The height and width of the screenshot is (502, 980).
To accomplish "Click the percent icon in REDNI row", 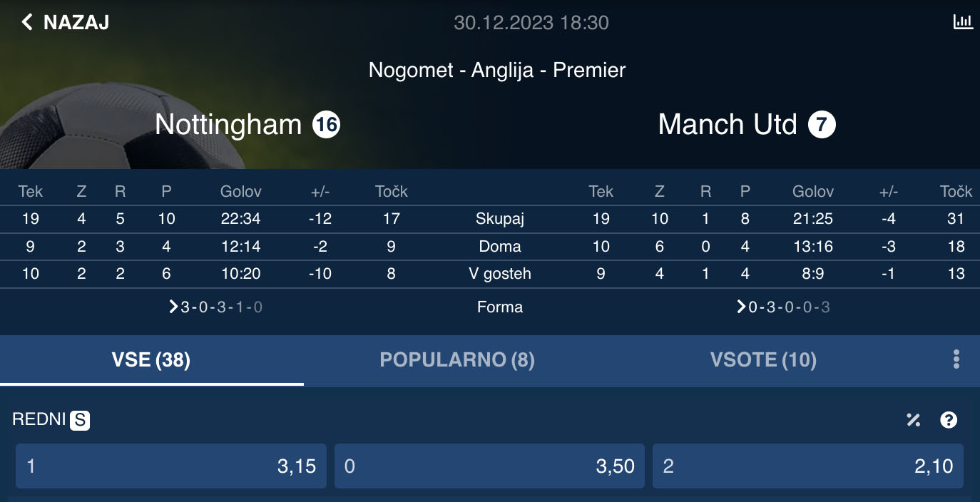I will click(914, 420).
